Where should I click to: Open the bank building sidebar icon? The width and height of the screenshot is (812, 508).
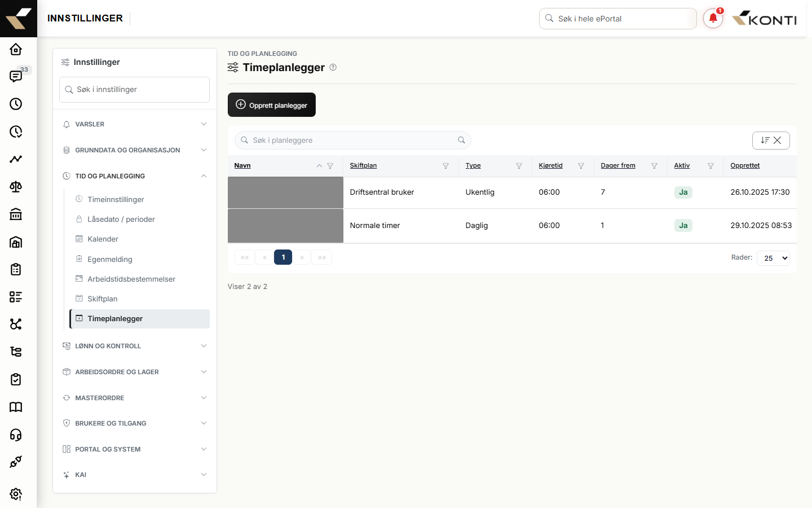click(16, 214)
